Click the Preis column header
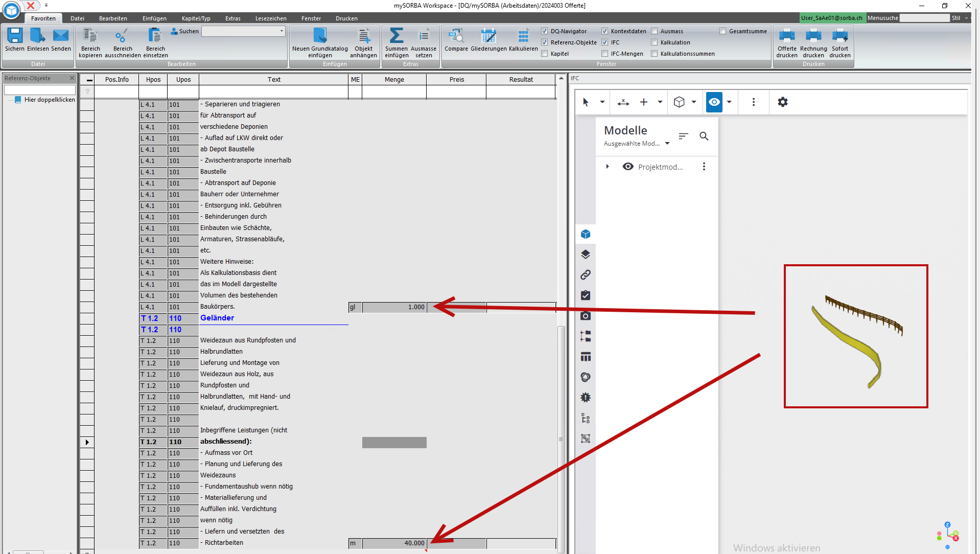This screenshot has height=554, width=980. coord(457,80)
